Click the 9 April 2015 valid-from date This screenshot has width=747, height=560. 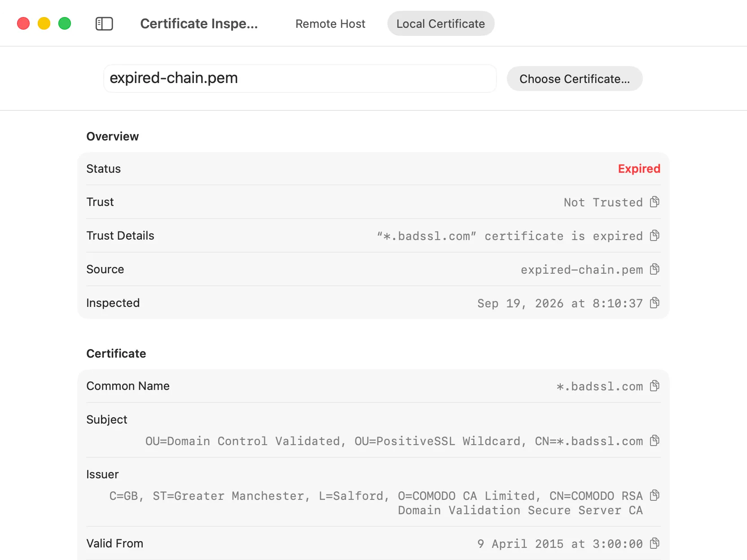pos(560,544)
